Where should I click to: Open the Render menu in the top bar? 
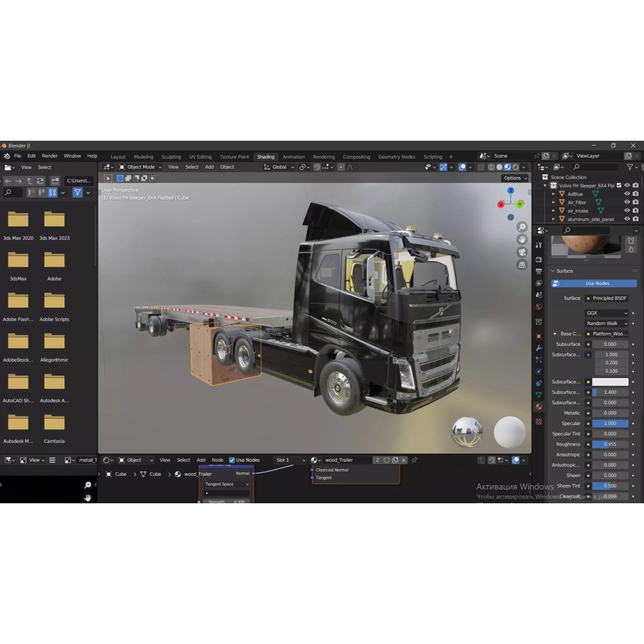49,156
